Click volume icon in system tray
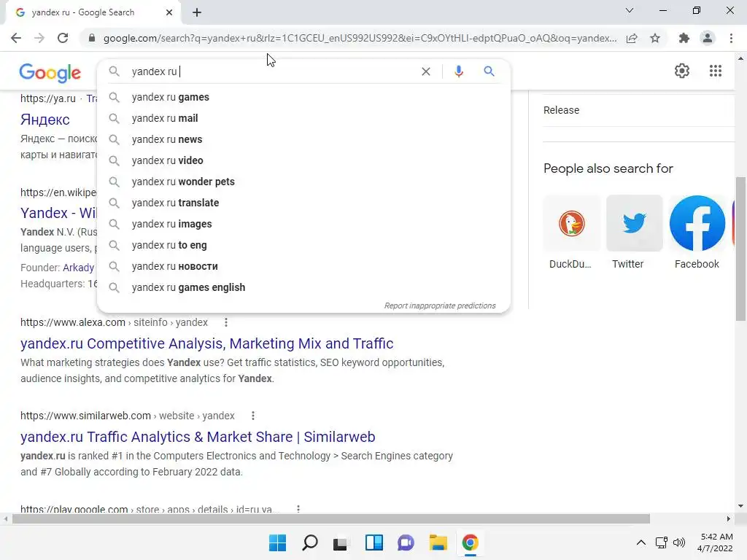 click(x=679, y=542)
